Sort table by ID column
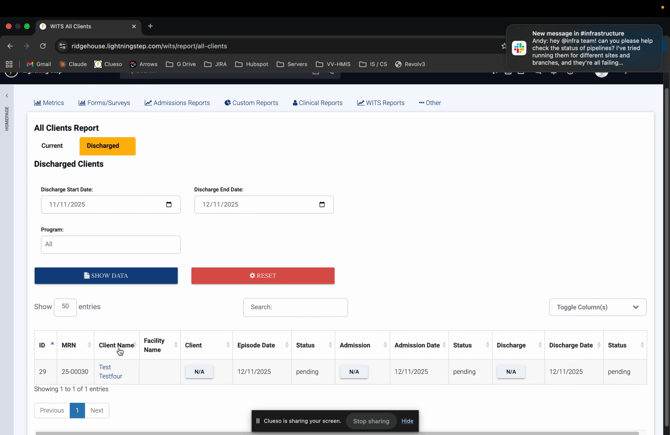Image resolution: width=670 pixels, height=435 pixels. 45,345
